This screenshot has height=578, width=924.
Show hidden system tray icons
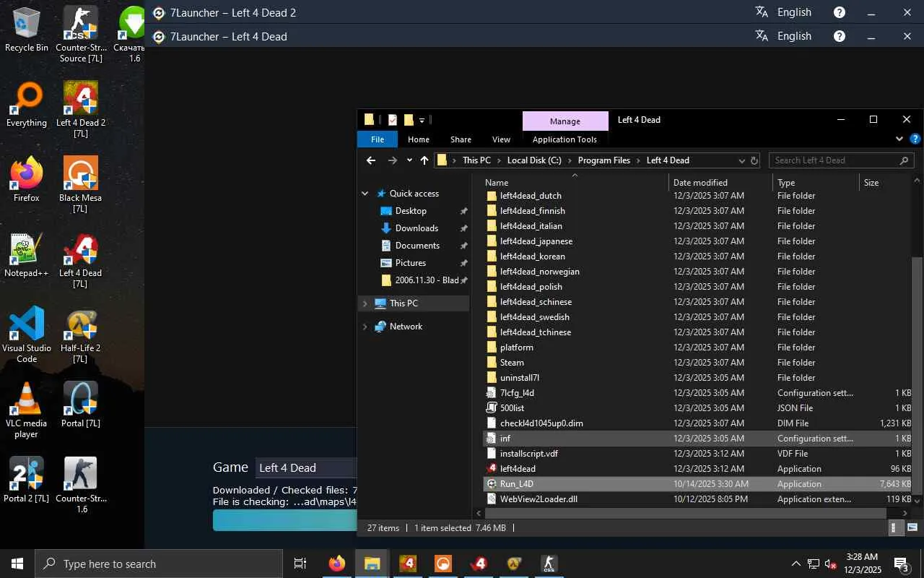coord(796,564)
